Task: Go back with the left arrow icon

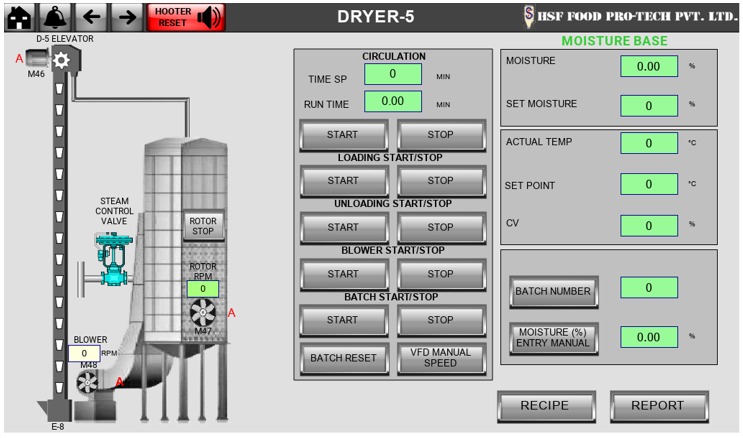Action: (91, 17)
